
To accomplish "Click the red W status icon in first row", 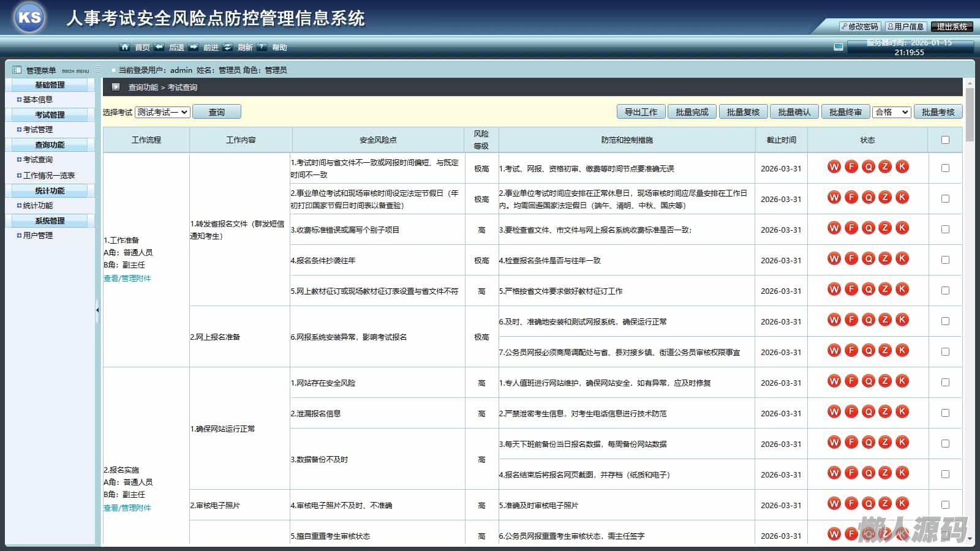I will tap(834, 167).
